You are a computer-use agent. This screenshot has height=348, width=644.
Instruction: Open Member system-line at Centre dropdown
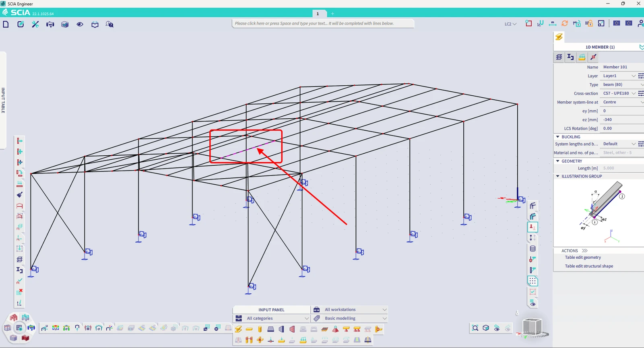tap(622, 102)
